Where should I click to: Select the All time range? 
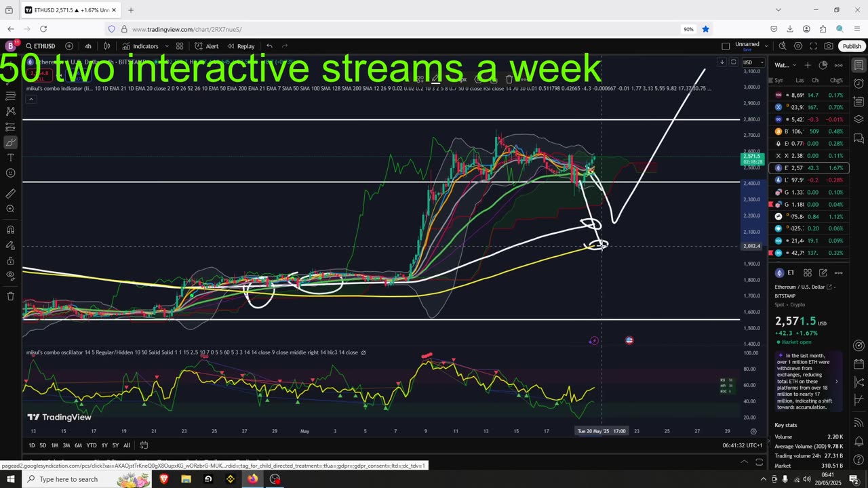[127, 445]
